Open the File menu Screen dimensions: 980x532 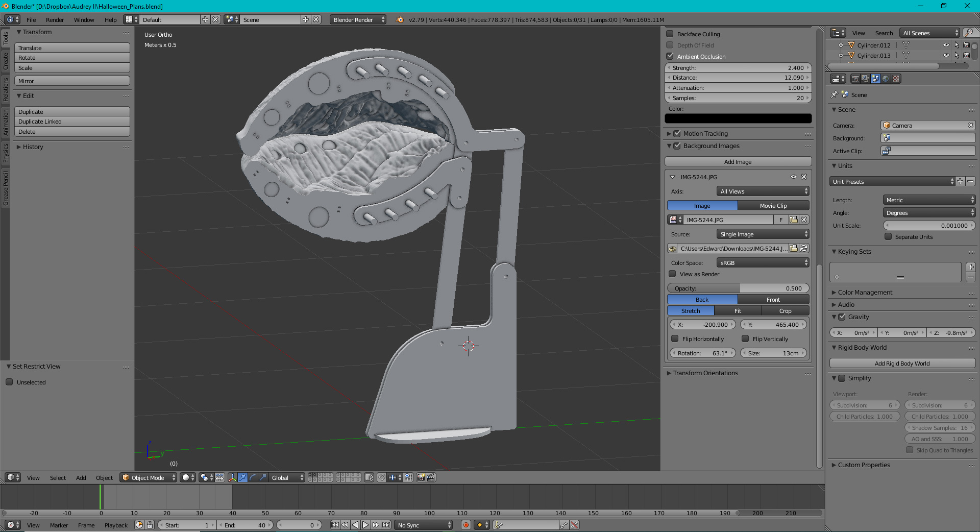[x=31, y=20]
